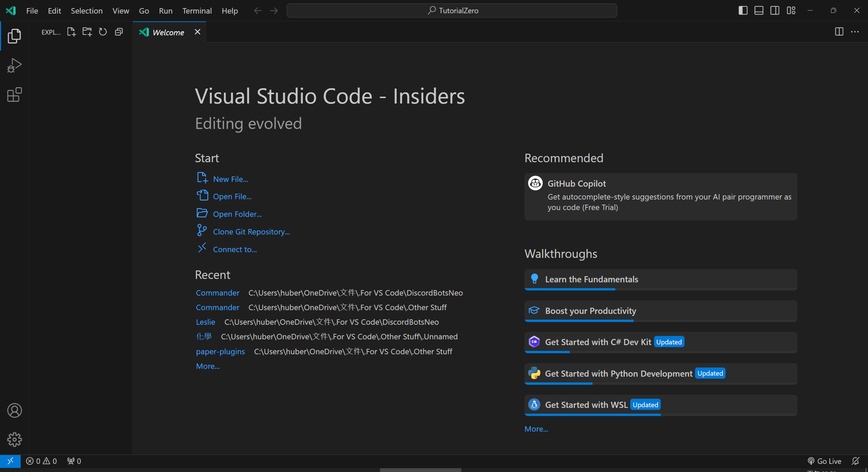Click the Clone Git Repository link
This screenshot has width=868, height=472.
click(251, 231)
